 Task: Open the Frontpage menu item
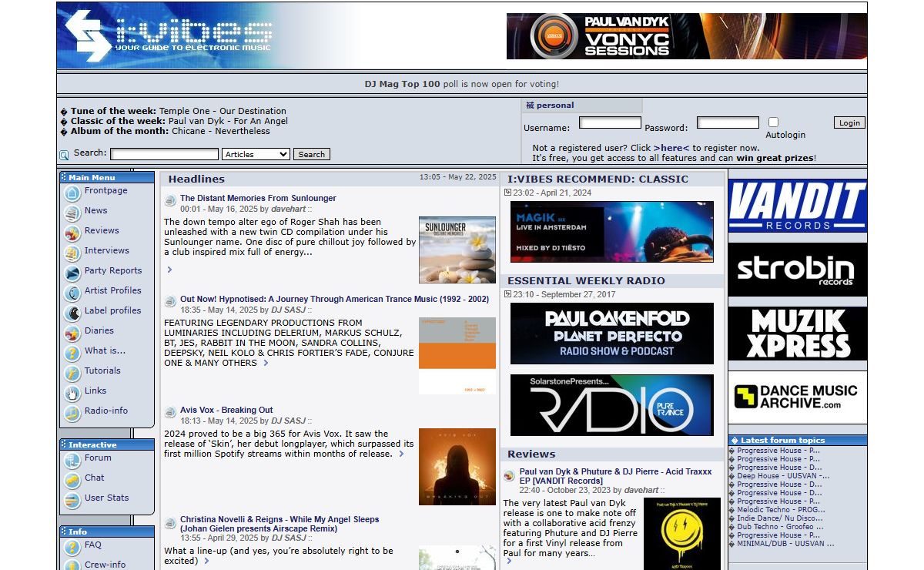point(106,190)
